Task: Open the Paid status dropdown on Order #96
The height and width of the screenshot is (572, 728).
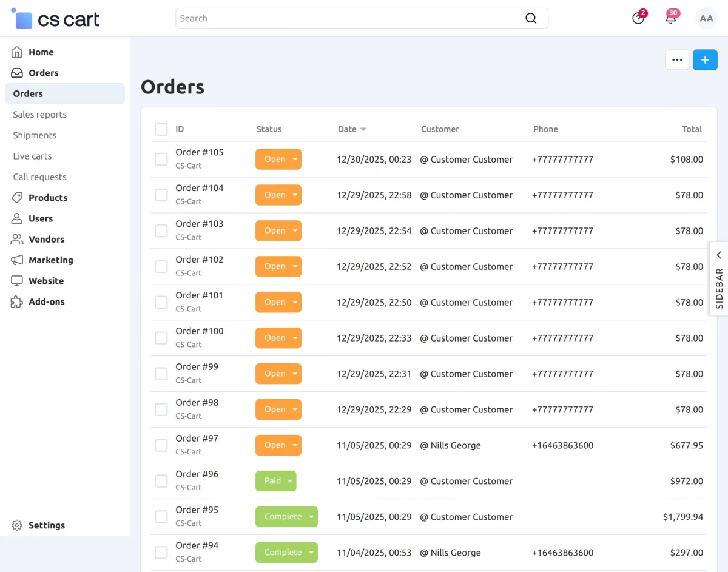Action: pyautogui.click(x=289, y=480)
